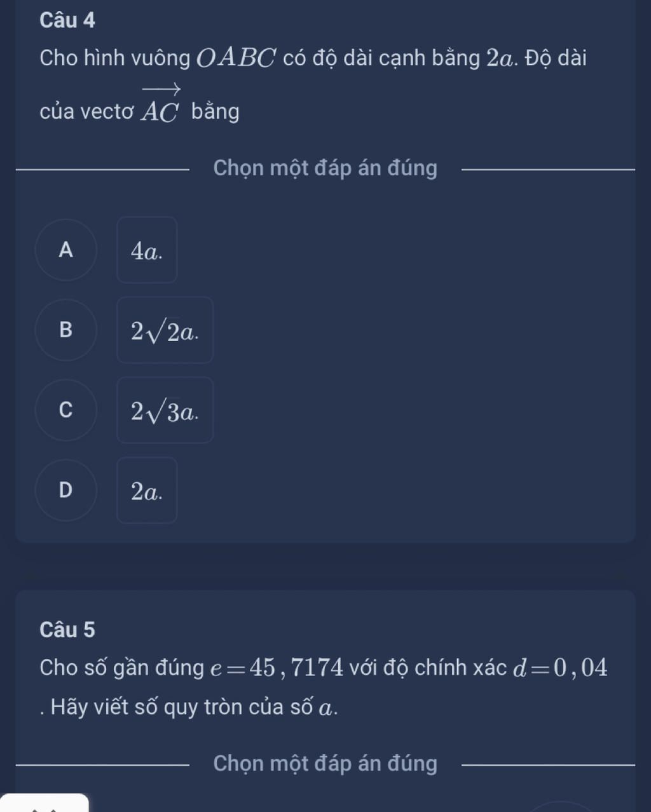Click the Câu 4 question heading

tap(67, 20)
